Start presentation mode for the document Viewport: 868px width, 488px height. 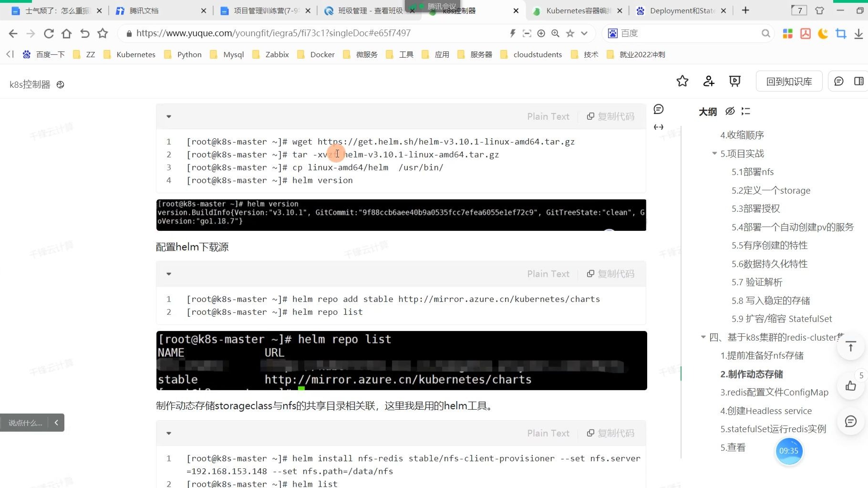(735, 81)
